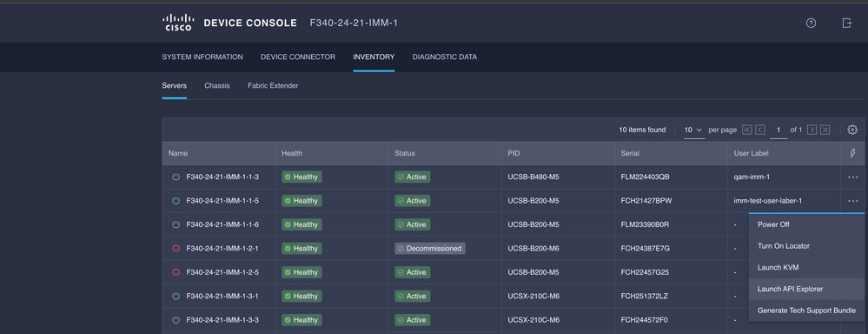Click PID cell UCSB-B200-M6
The image size is (868, 334).
pyautogui.click(x=533, y=249)
